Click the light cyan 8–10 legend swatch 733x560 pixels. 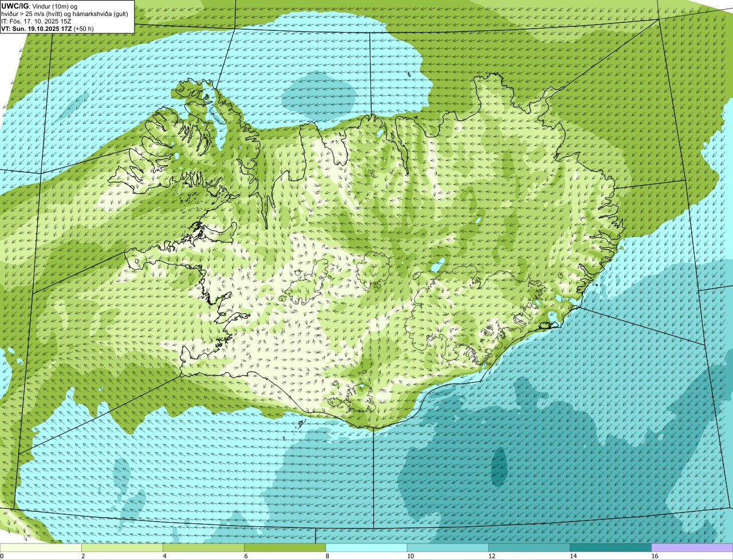point(366,548)
